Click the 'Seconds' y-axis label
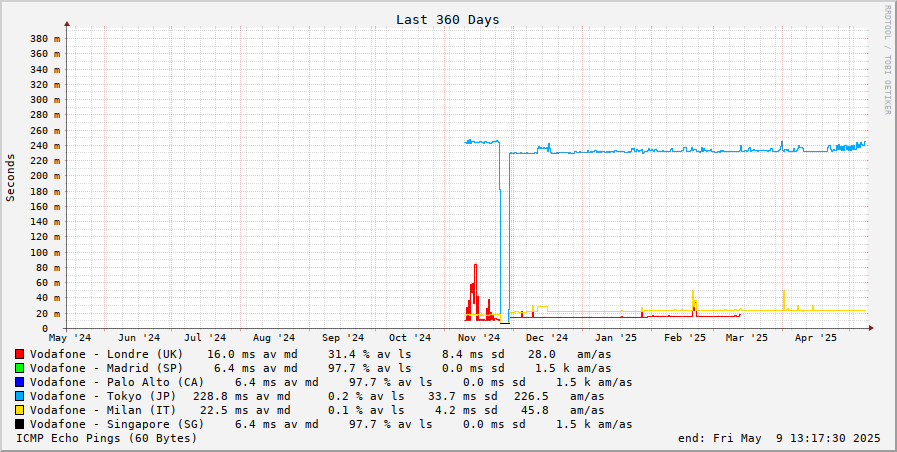 tap(10, 177)
